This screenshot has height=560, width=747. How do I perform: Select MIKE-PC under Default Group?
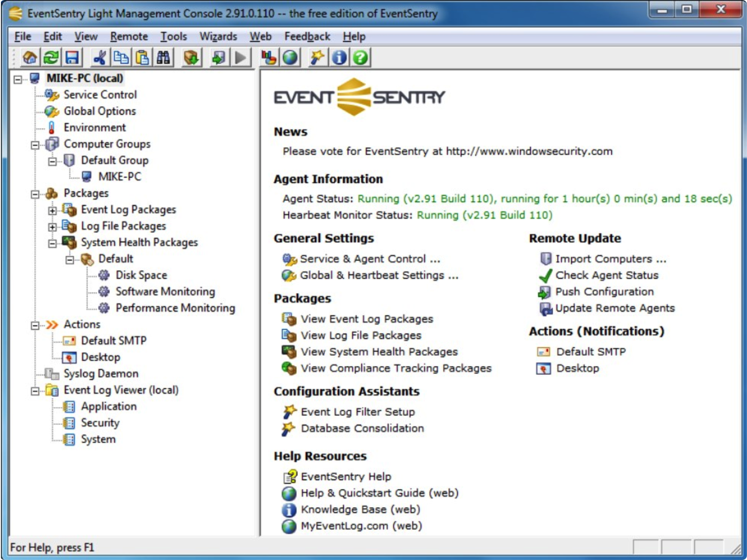120,177
